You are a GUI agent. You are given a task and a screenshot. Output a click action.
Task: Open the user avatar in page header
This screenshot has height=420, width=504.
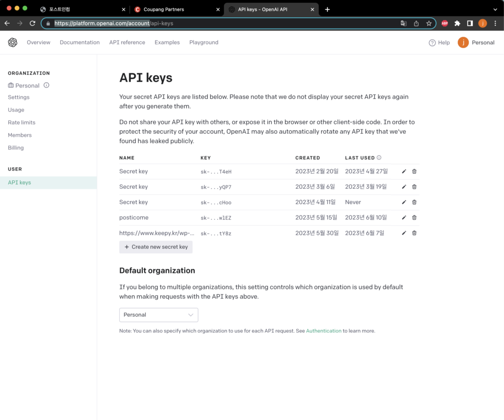click(463, 42)
